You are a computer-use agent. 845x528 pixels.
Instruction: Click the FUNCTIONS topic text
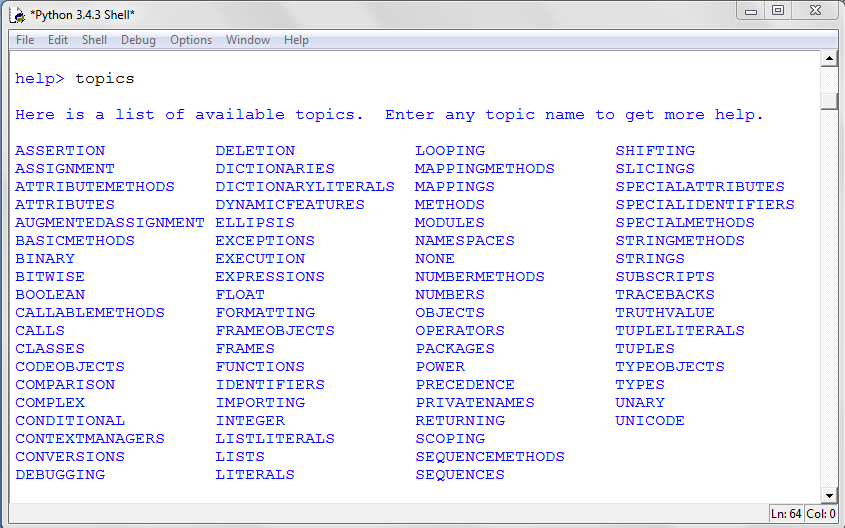click(x=260, y=366)
